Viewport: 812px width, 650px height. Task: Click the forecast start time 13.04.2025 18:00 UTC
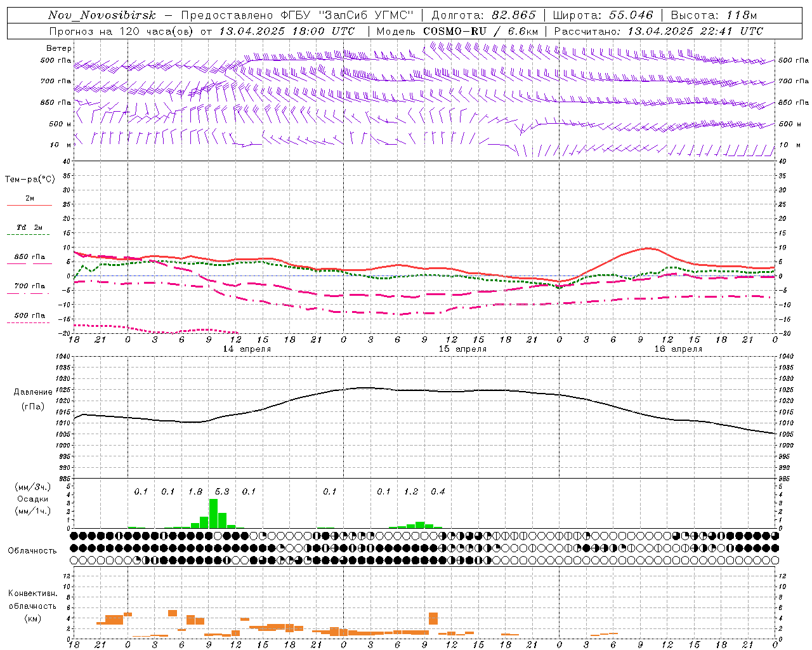(x=287, y=31)
